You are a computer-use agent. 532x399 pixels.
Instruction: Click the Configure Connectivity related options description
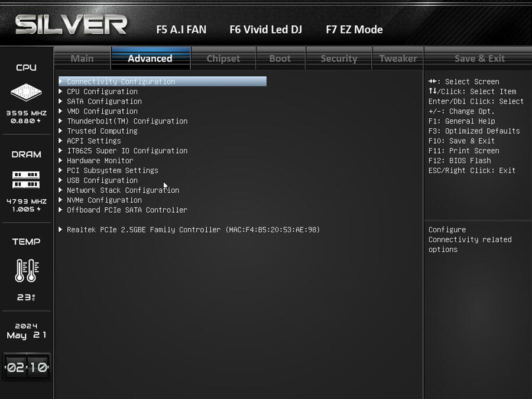470,239
